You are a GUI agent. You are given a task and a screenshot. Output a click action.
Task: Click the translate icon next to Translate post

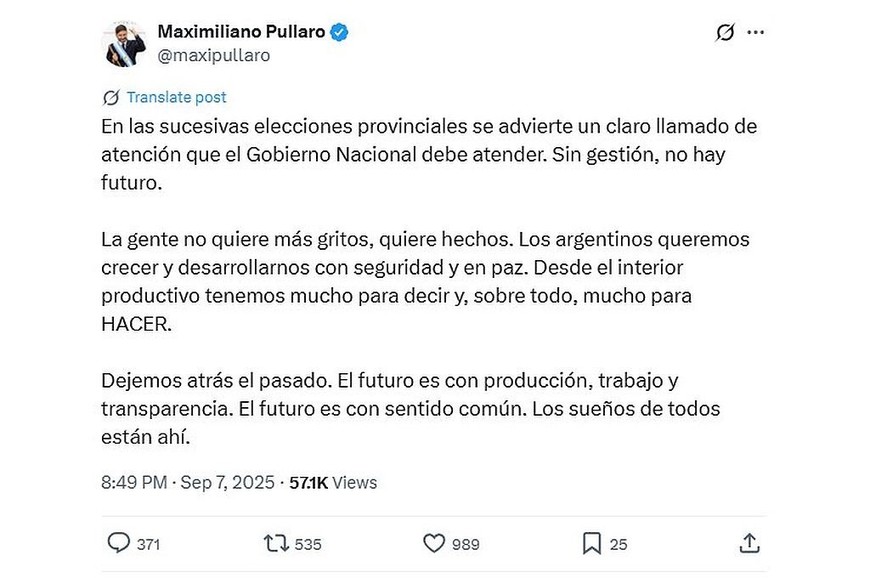112,98
